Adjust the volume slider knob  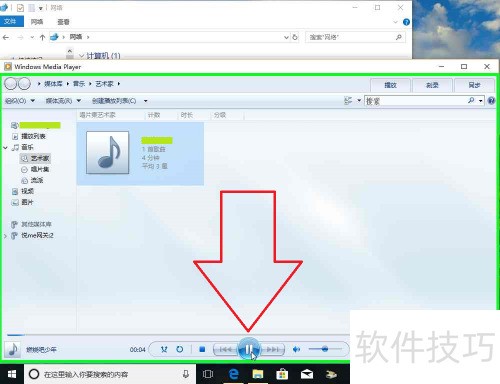(325, 349)
